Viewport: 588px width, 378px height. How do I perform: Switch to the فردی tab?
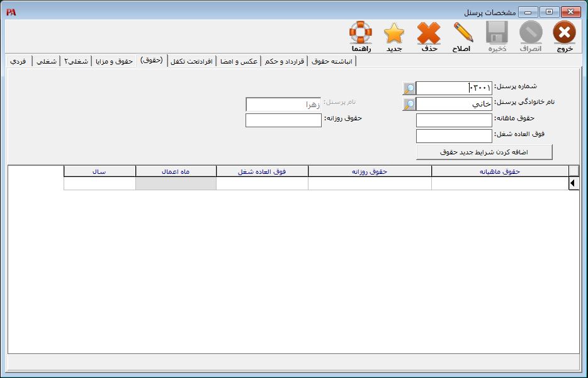tap(18, 61)
